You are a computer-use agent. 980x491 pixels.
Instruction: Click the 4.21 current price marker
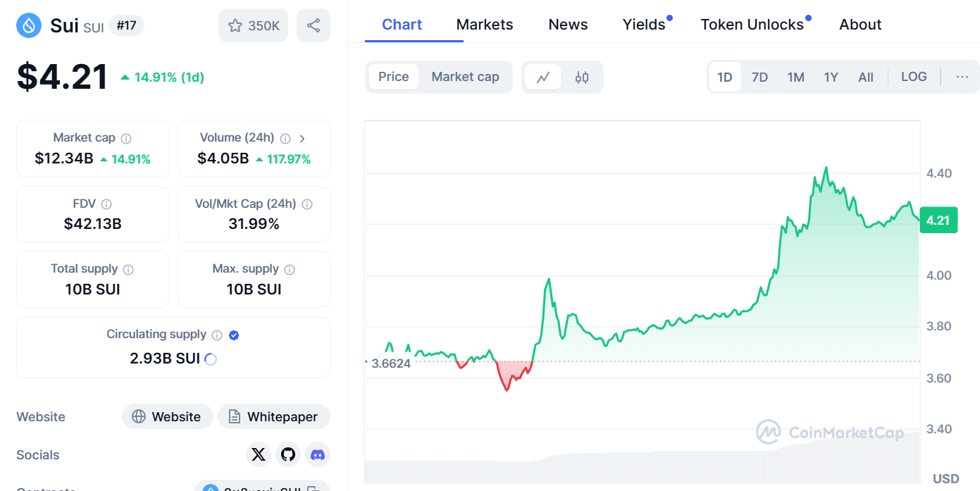tap(938, 220)
